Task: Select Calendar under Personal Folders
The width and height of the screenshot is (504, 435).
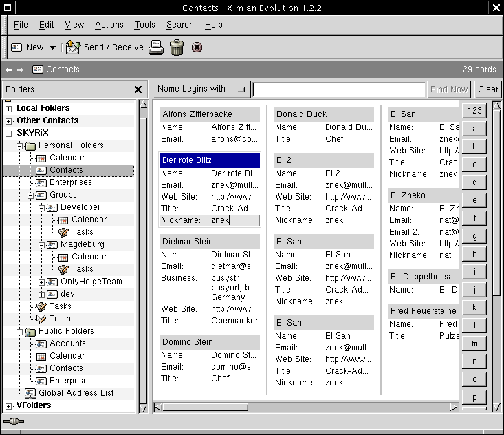Action: click(67, 158)
